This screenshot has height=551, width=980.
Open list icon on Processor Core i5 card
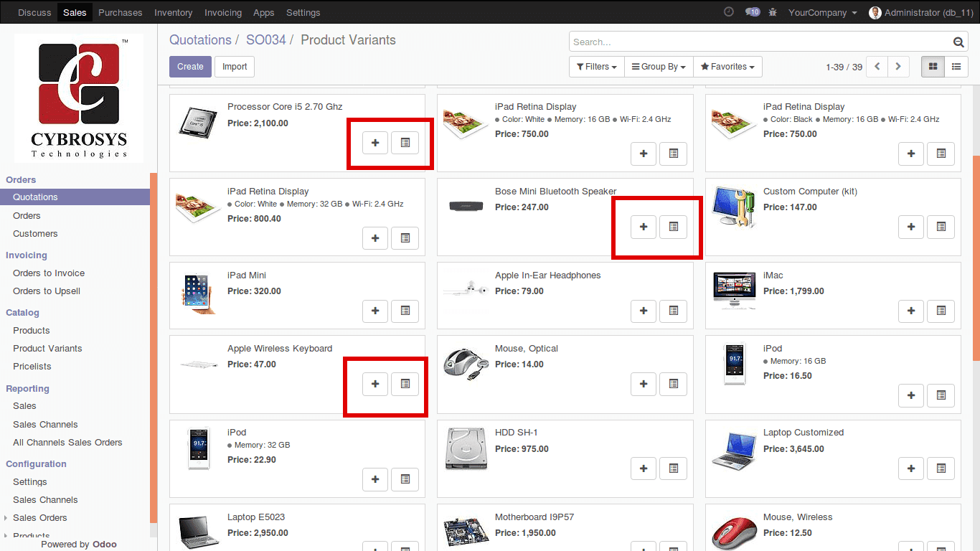pyautogui.click(x=405, y=143)
